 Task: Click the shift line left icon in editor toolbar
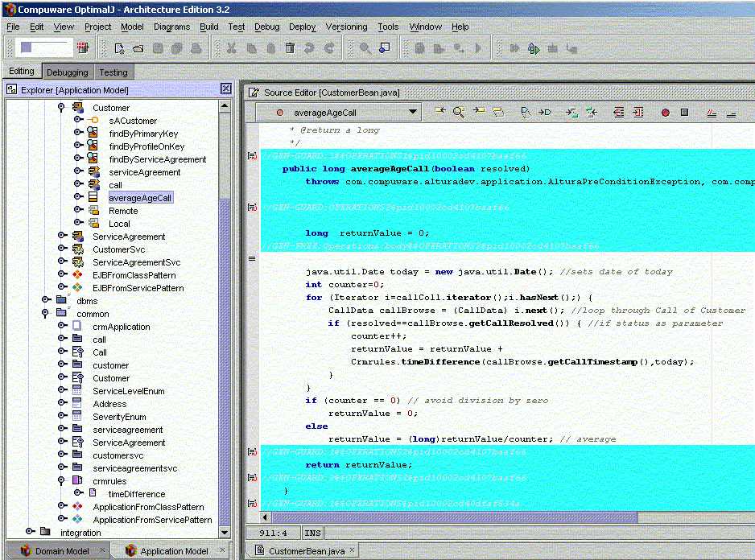pyautogui.click(x=619, y=112)
